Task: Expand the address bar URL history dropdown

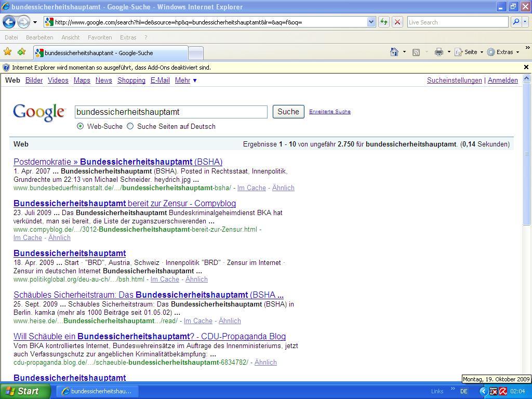Action: point(371,22)
